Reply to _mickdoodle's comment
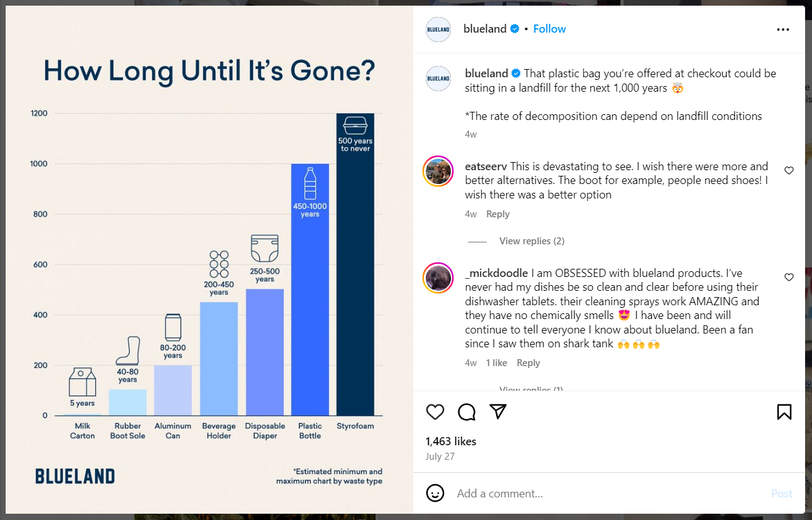 (528, 363)
